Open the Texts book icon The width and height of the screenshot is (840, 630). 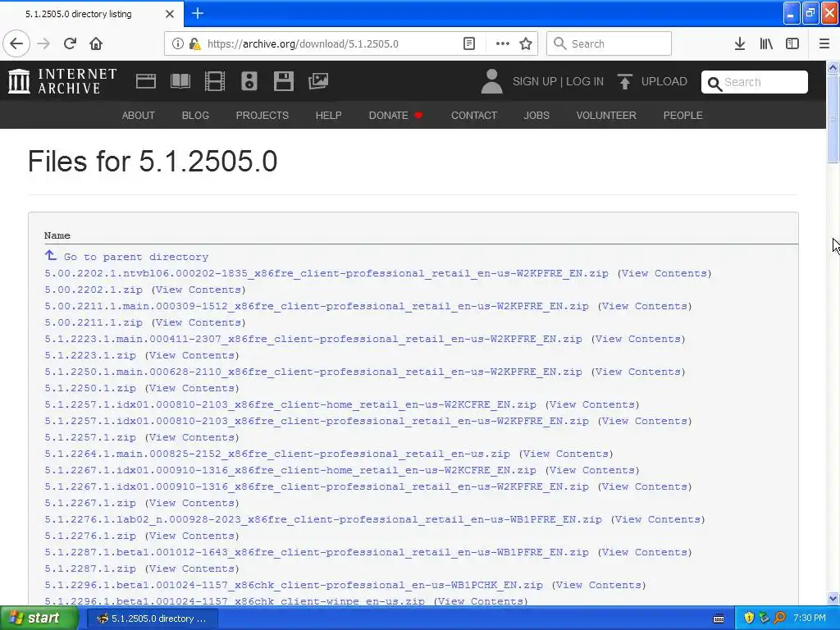[x=180, y=81]
